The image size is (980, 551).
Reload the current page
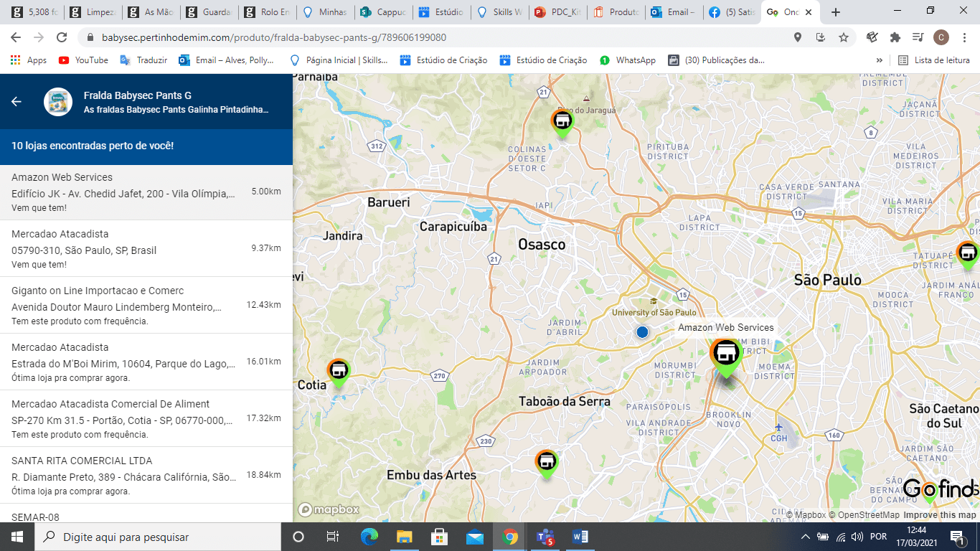pos(62,37)
